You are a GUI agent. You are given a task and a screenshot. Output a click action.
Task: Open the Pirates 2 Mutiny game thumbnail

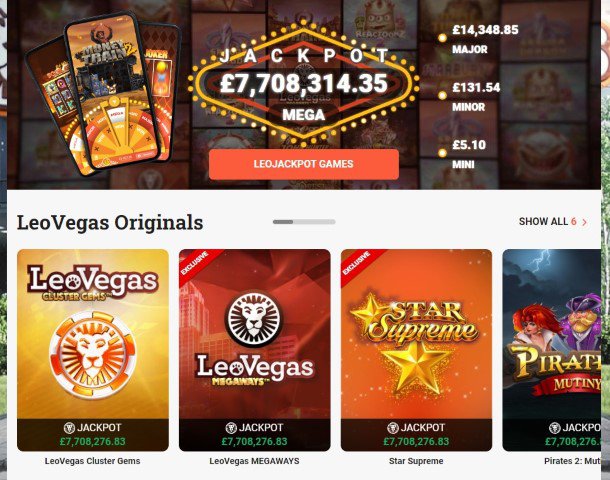tap(552, 350)
